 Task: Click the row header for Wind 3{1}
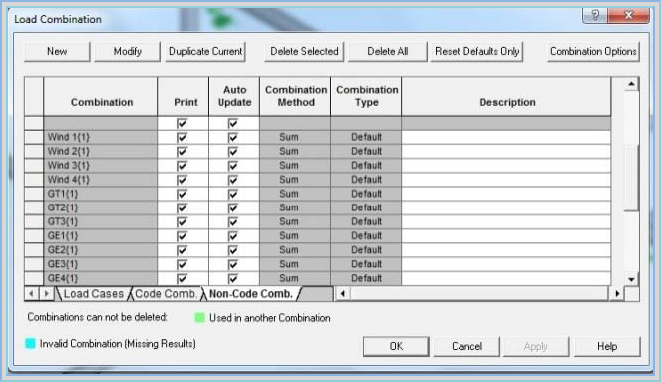[x=34, y=166]
